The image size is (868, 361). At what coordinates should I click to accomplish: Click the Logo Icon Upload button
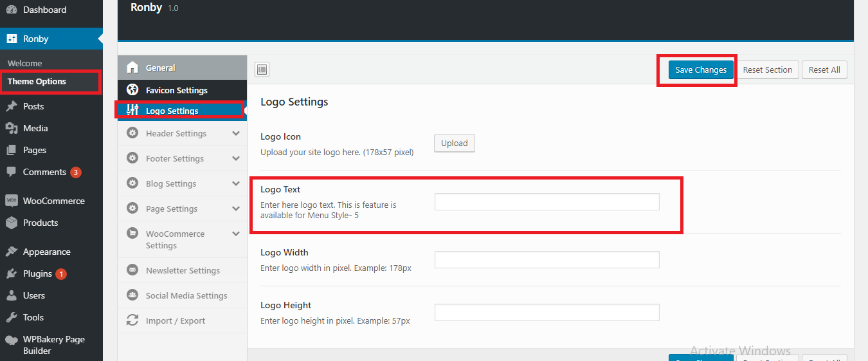455,143
